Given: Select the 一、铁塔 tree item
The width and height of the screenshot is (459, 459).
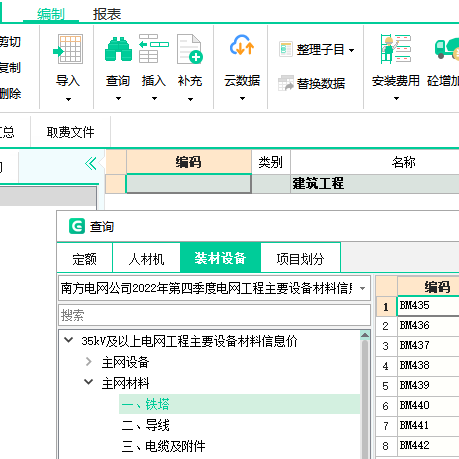Looking at the screenshot, I should tap(239, 404).
